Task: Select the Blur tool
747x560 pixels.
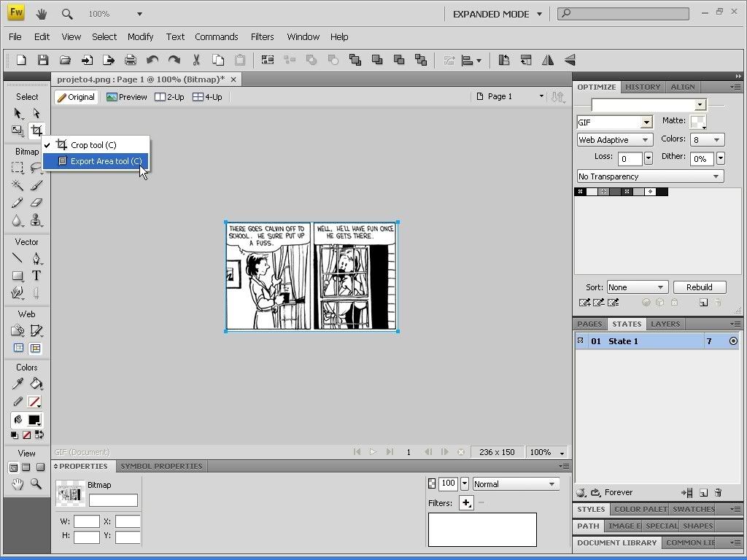Action: point(18,220)
